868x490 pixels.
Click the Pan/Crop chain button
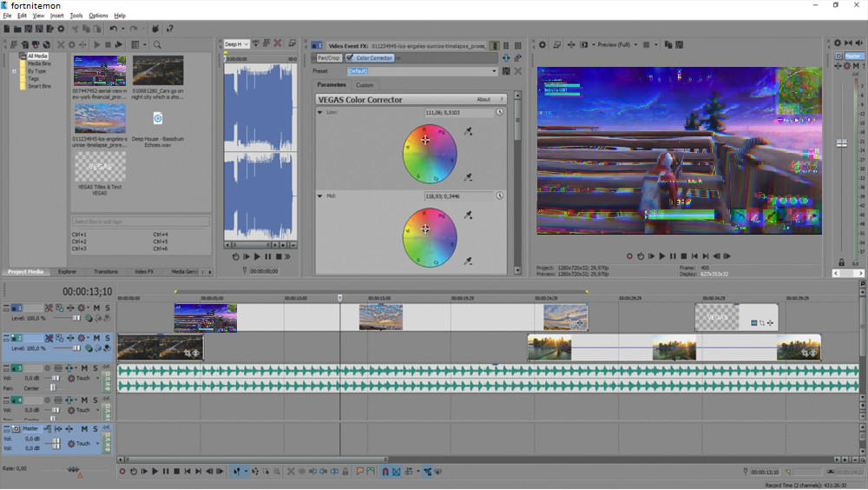[329, 57]
